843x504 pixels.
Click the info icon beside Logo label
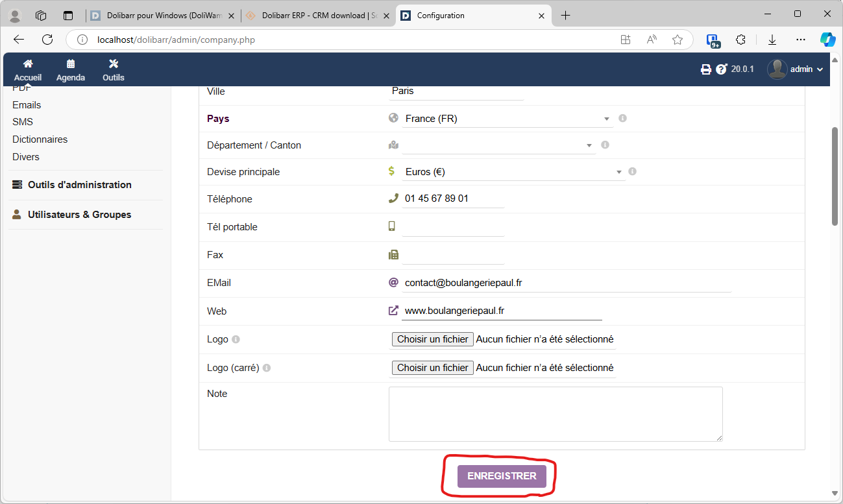(236, 339)
